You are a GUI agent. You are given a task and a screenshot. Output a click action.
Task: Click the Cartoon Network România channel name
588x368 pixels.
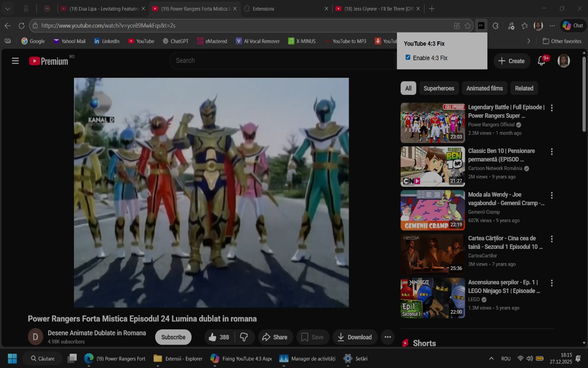pyautogui.click(x=495, y=168)
